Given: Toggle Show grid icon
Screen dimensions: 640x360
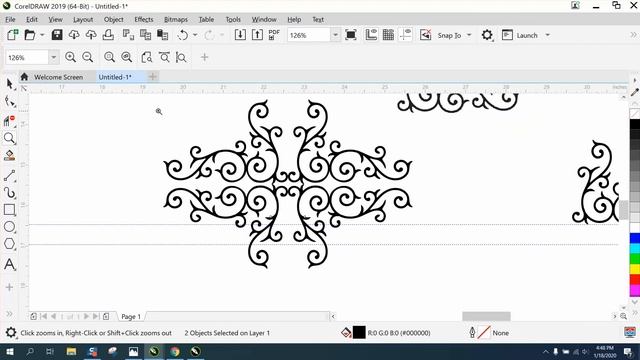Looking at the screenshot, I should (x=388, y=35).
